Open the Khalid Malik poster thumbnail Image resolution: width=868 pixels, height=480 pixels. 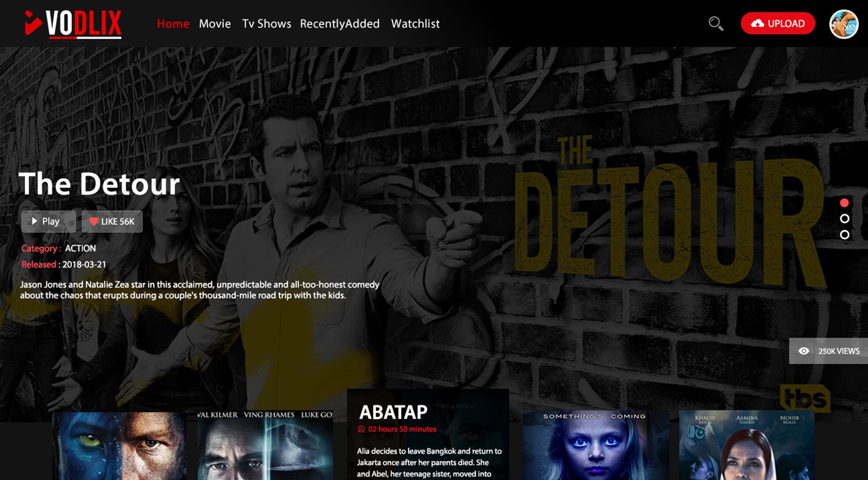click(x=747, y=445)
